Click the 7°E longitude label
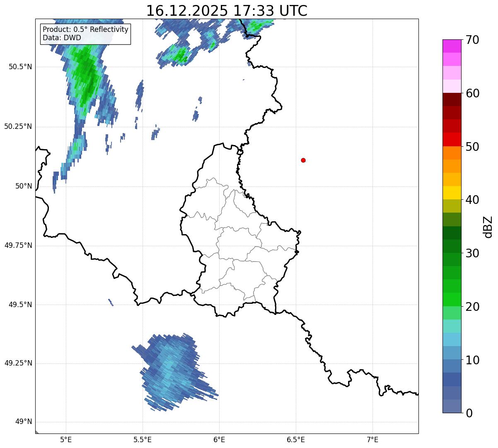498x448 pixels. 372,440
